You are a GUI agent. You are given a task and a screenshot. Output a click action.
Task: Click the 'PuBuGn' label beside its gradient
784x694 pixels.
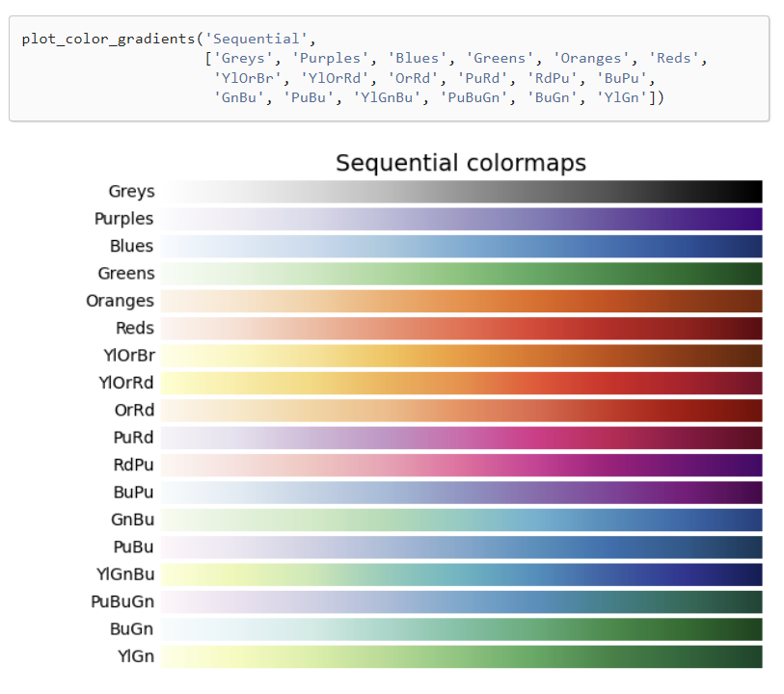pos(122,602)
